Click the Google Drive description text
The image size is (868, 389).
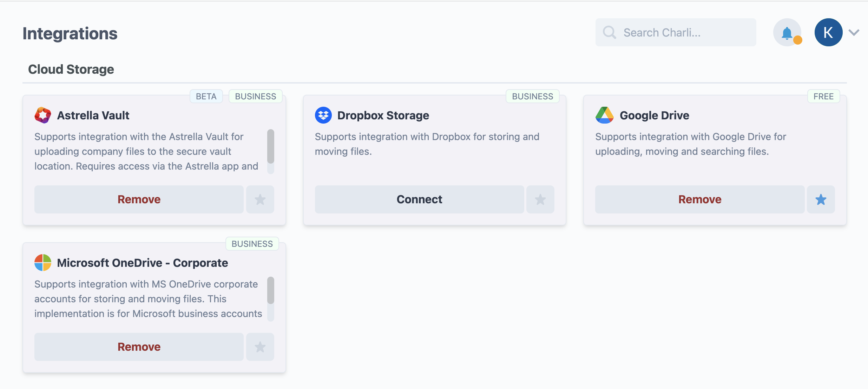[691, 144]
